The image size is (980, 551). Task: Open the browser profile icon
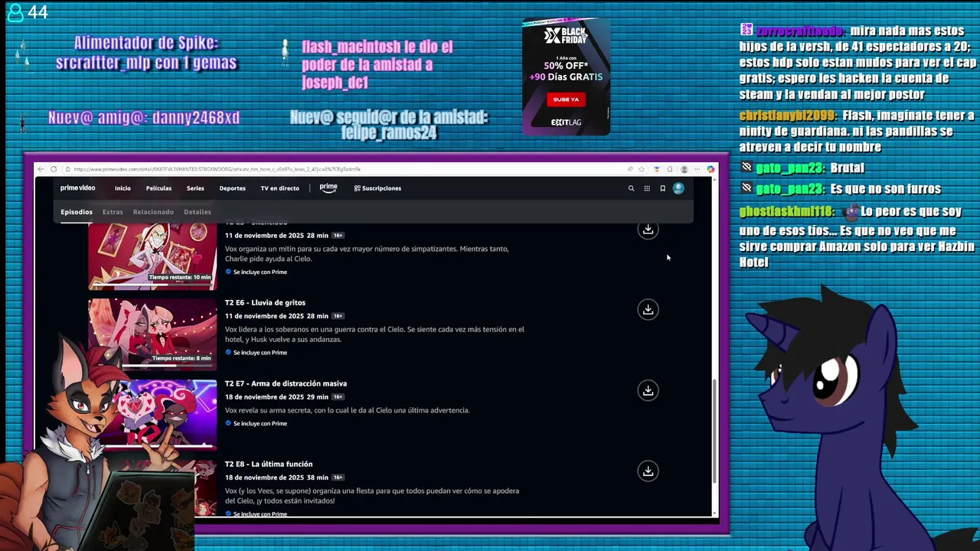pyautogui.click(x=684, y=169)
